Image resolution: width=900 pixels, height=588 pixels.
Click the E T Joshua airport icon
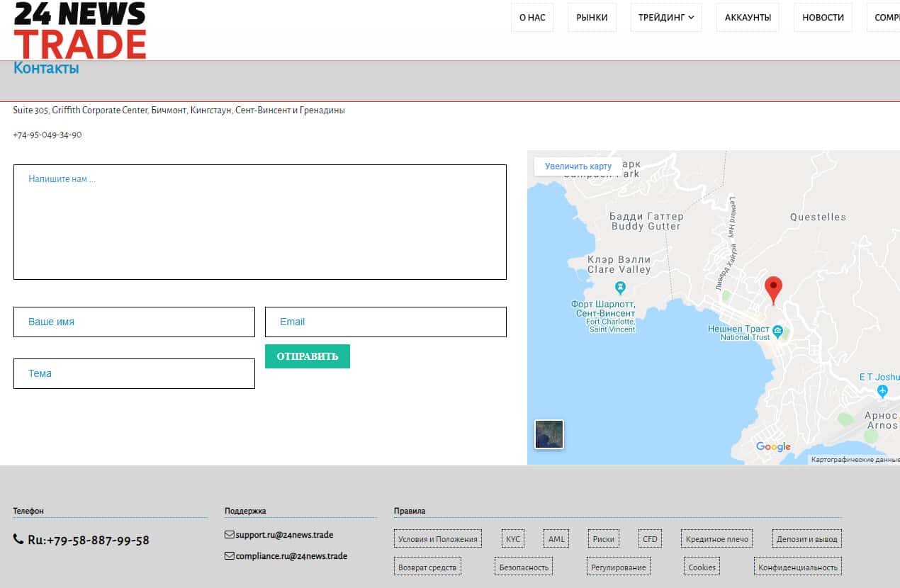point(882,390)
